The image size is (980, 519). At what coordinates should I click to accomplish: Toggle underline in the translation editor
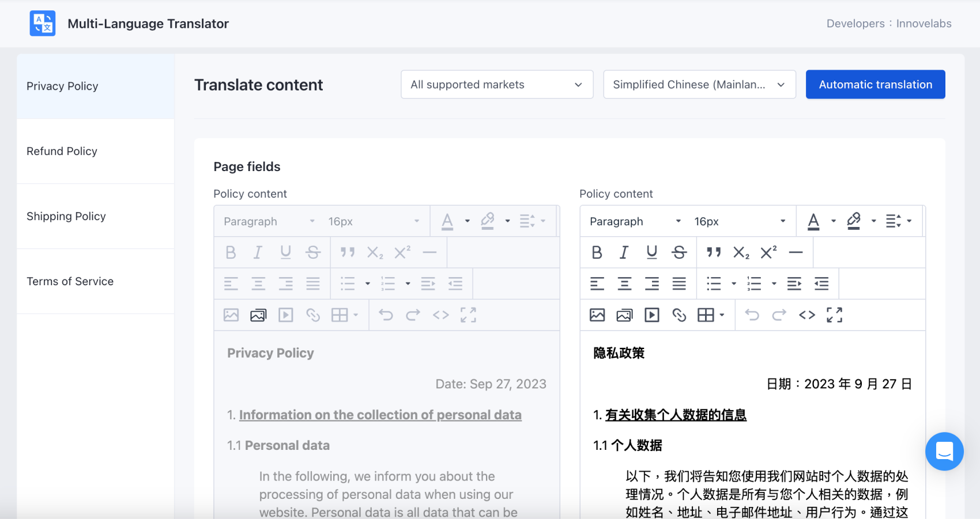pos(651,252)
